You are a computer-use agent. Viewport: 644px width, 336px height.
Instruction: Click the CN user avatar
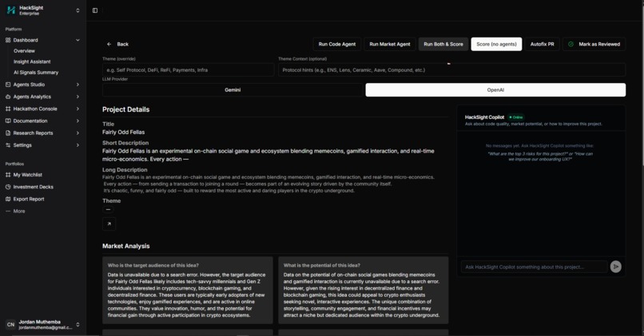(10, 325)
